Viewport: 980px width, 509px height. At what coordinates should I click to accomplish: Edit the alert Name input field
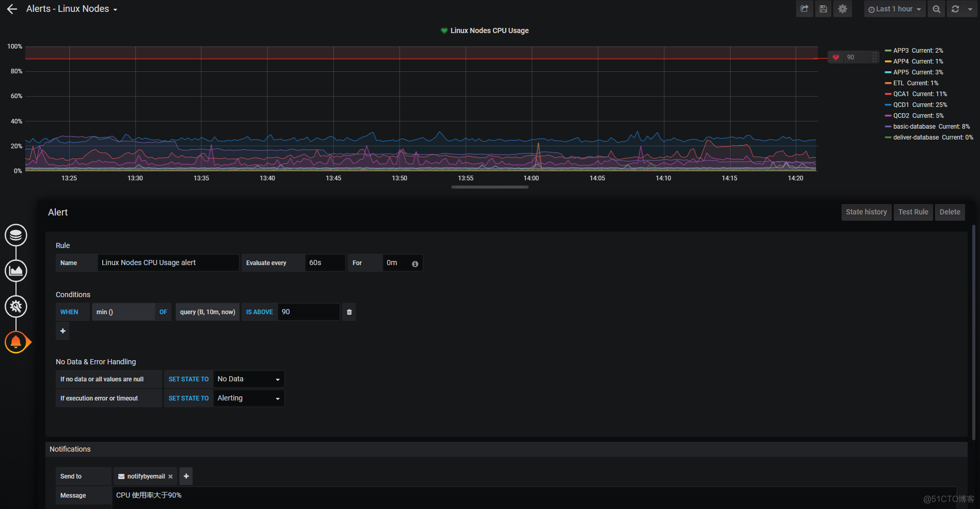(x=168, y=263)
